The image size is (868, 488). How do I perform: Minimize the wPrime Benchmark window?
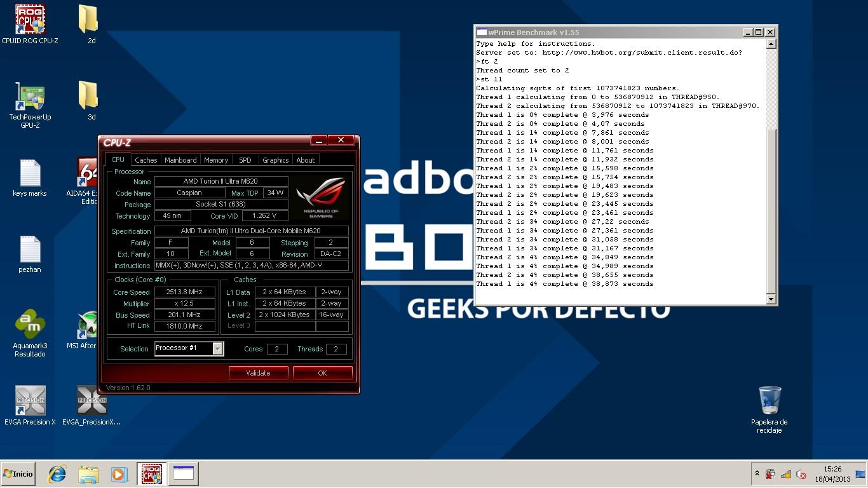point(748,32)
